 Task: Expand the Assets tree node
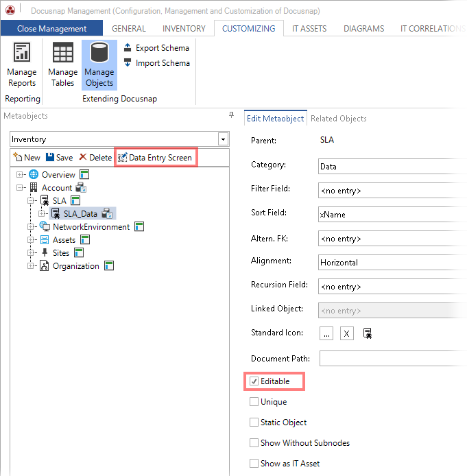tap(30, 240)
